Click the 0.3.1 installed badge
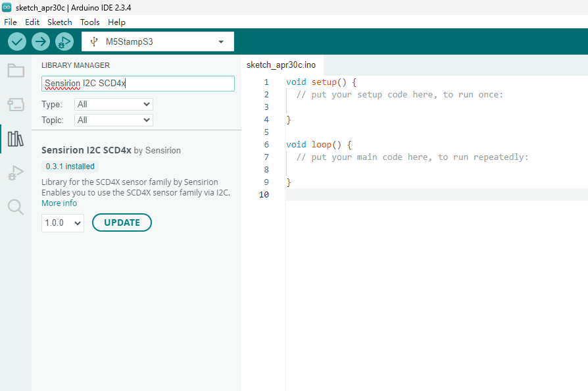 coord(70,167)
